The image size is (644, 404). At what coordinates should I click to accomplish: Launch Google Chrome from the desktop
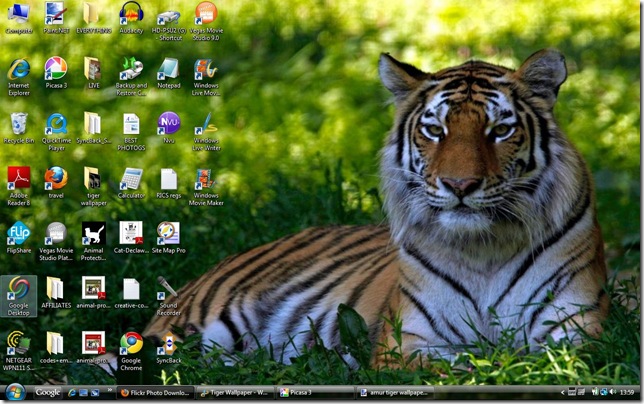tap(131, 351)
